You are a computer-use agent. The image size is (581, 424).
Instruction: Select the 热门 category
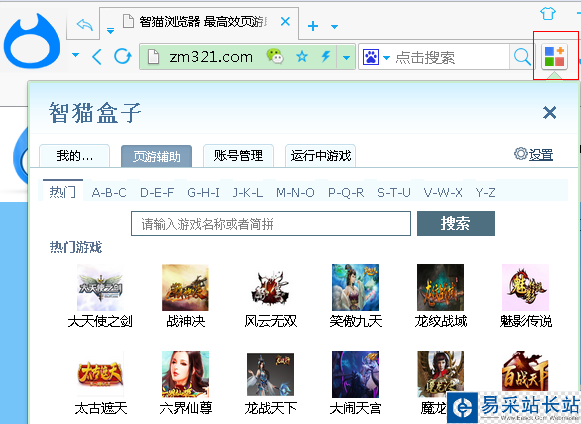coord(63,192)
